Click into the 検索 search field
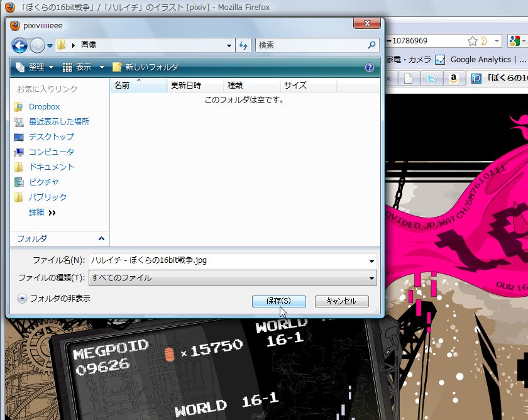The width and height of the screenshot is (528, 420). [312, 45]
